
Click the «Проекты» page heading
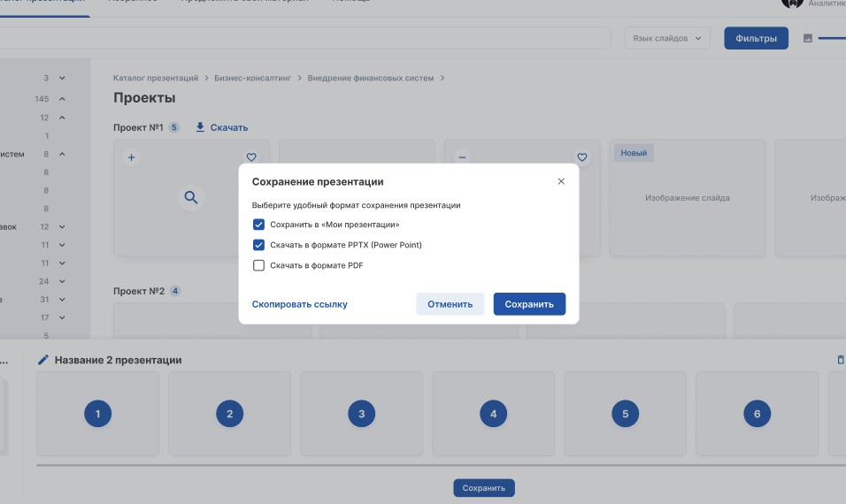[x=144, y=97]
